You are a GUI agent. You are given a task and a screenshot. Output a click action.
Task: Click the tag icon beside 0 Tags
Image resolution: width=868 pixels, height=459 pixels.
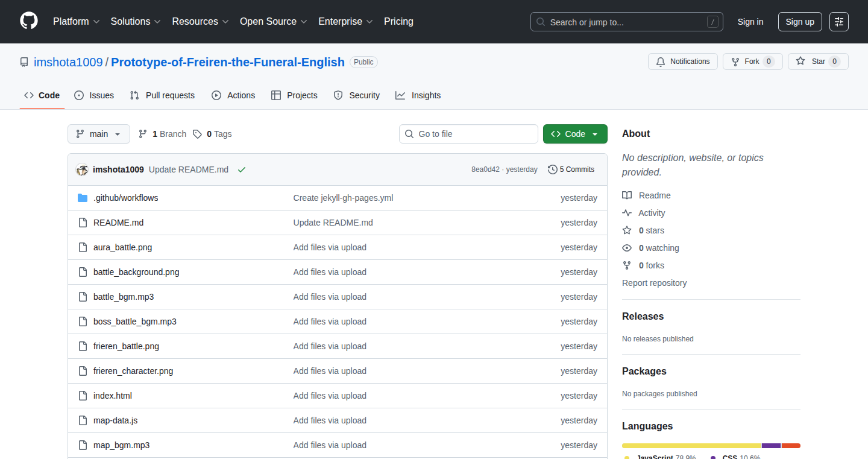tap(197, 134)
